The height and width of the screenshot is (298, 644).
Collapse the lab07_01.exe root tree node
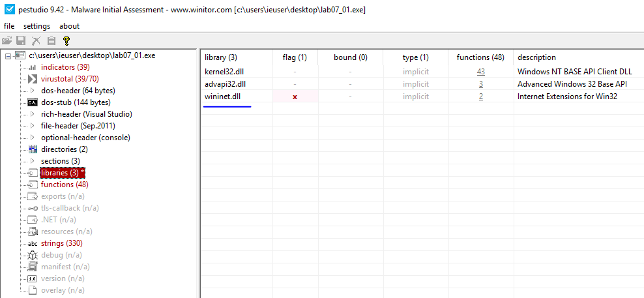pyautogui.click(x=8, y=55)
